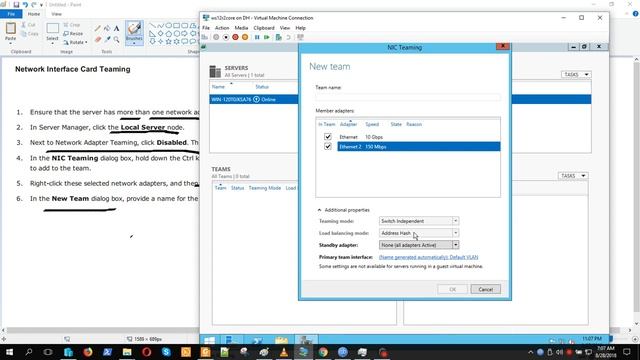The width and height of the screenshot is (640, 360).
Task: Open the VM Connection Clipboard menu
Action: pyautogui.click(x=264, y=28)
